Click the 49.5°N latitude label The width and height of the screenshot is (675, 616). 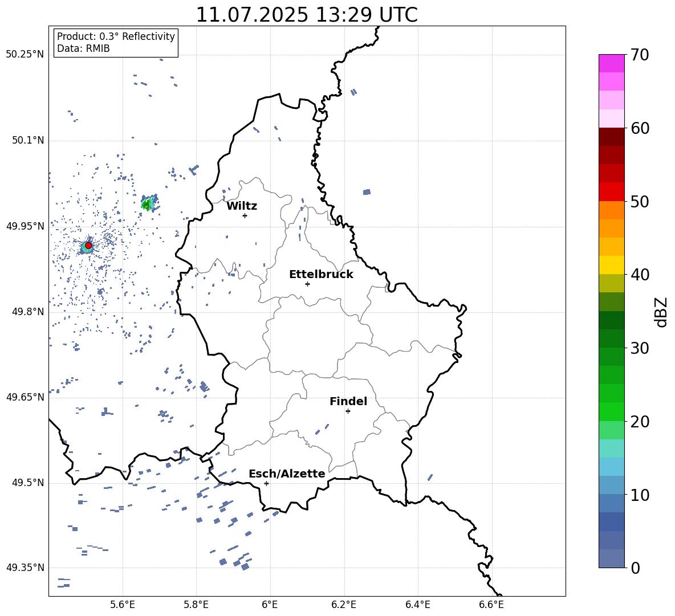[28, 483]
